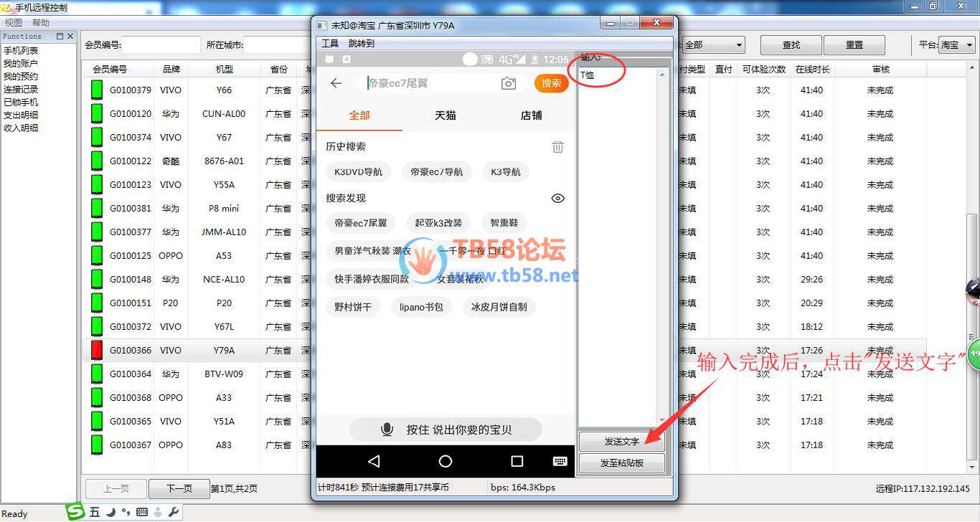The width and height of the screenshot is (980, 522).
Task: Open IME settings wrench icon
Action: [173, 512]
